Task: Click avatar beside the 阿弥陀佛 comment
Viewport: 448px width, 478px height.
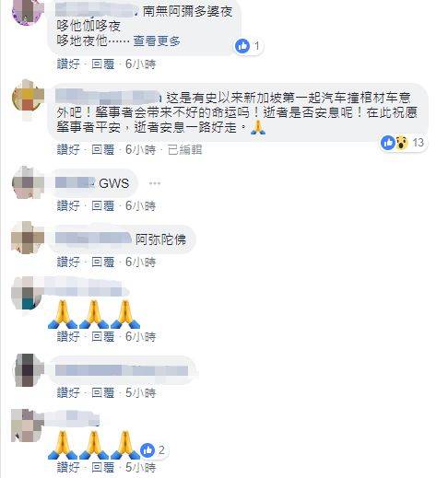Action: (28, 238)
